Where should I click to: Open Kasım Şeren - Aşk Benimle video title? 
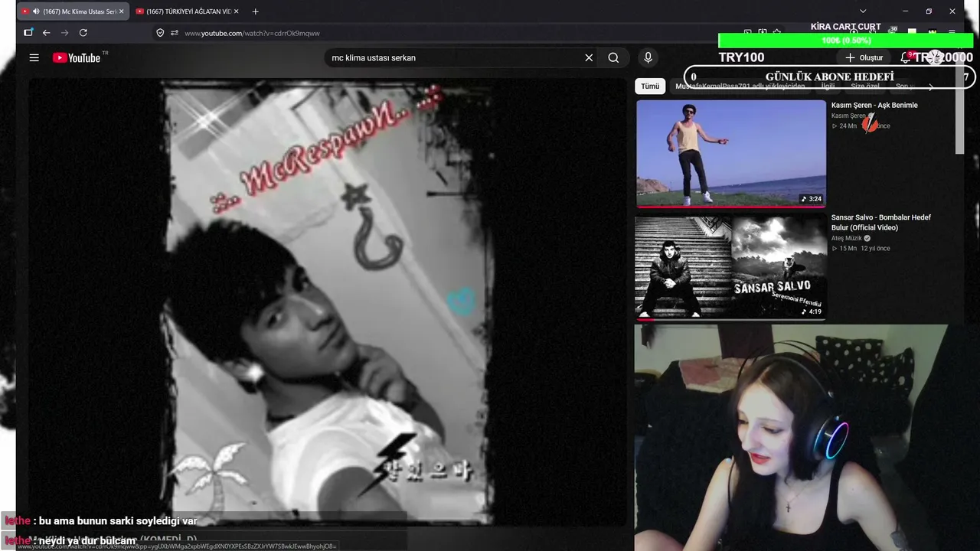point(874,106)
